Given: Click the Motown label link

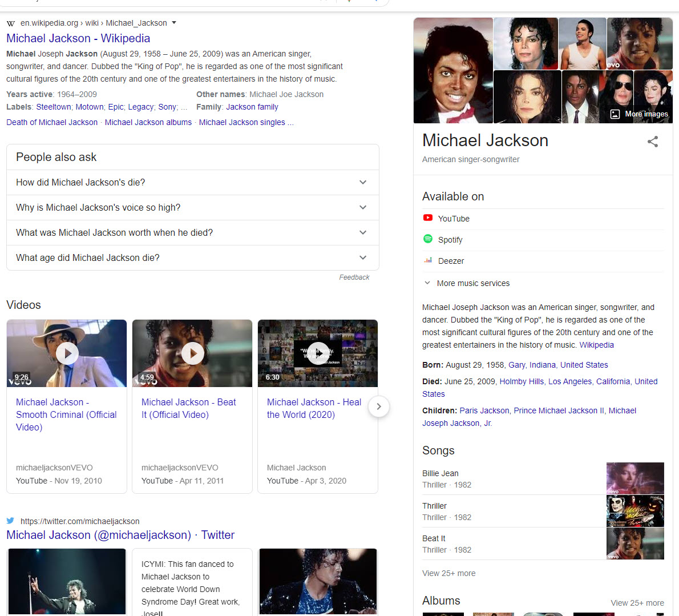Looking at the screenshot, I should point(90,107).
